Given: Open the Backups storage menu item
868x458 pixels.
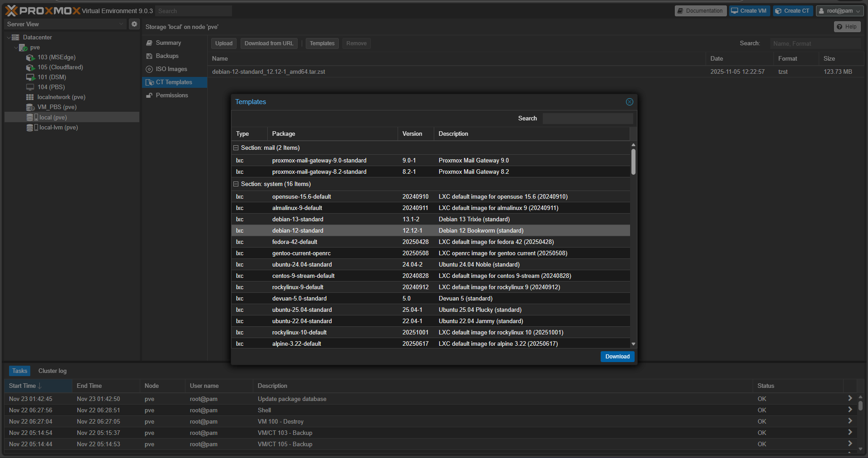Looking at the screenshot, I should click(175, 56).
